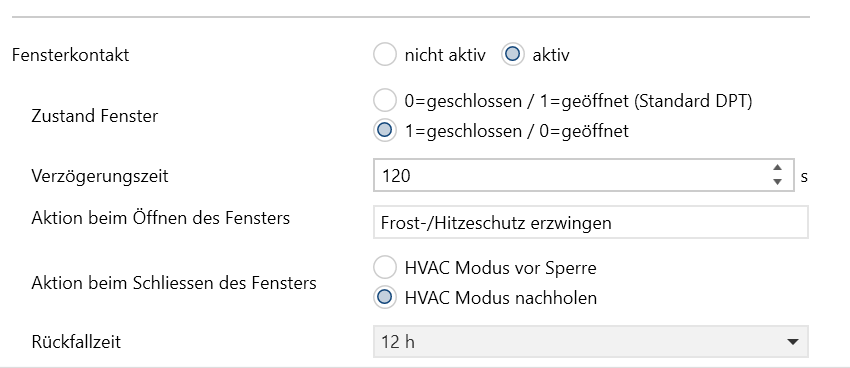This screenshot has height=368, width=850.
Task: Open the 'Frost-/Hitzeschutz erzwingen' action dropdown
Action: point(591,222)
